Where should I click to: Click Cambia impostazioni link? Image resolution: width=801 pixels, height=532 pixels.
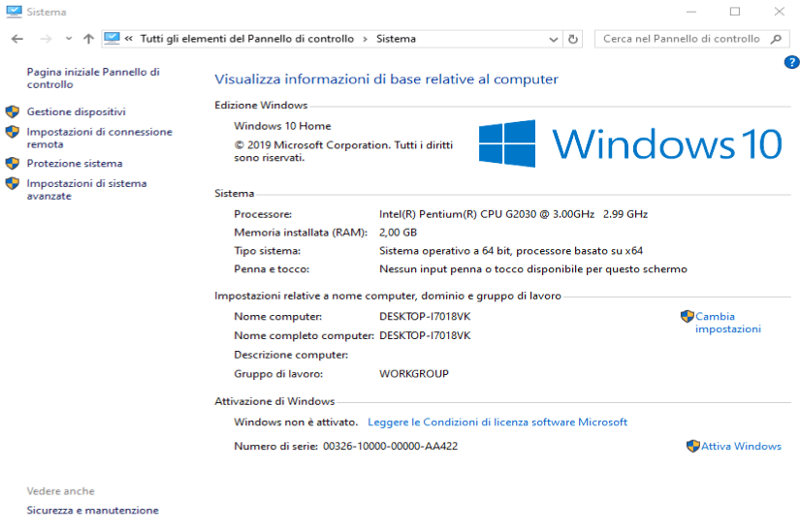tap(728, 323)
